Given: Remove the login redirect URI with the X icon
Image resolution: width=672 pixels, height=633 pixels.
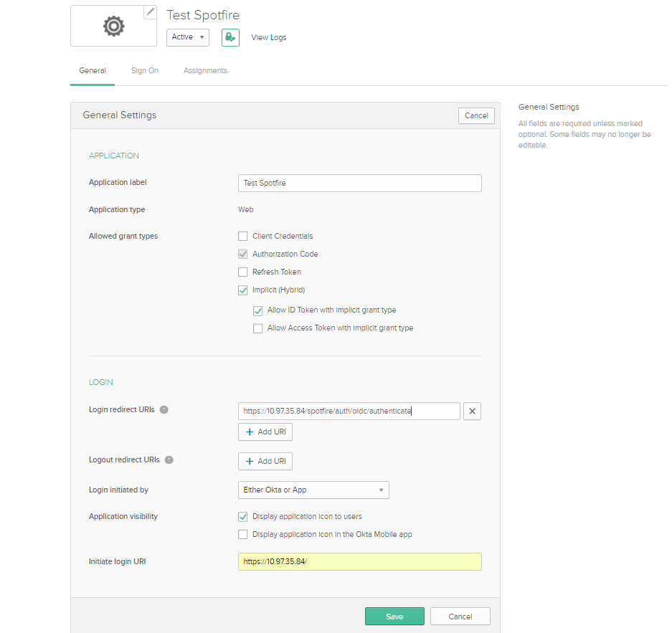Looking at the screenshot, I should click(472, 411).
